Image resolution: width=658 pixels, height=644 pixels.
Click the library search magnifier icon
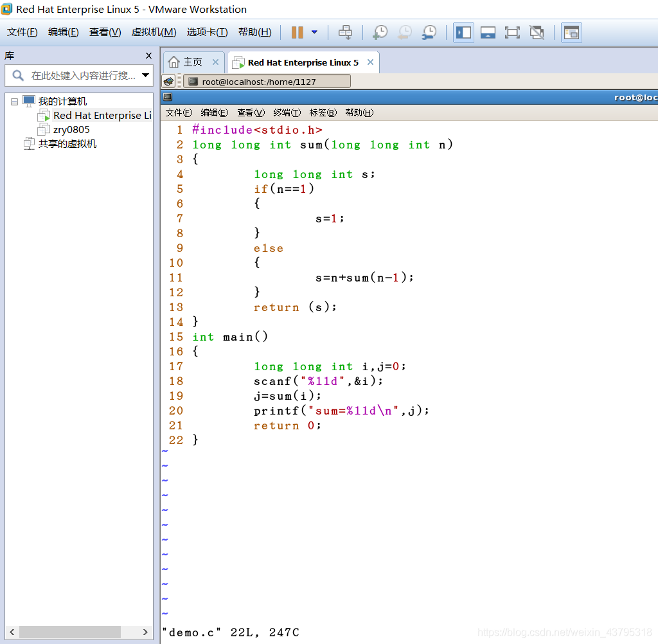[x=17, y=76]
